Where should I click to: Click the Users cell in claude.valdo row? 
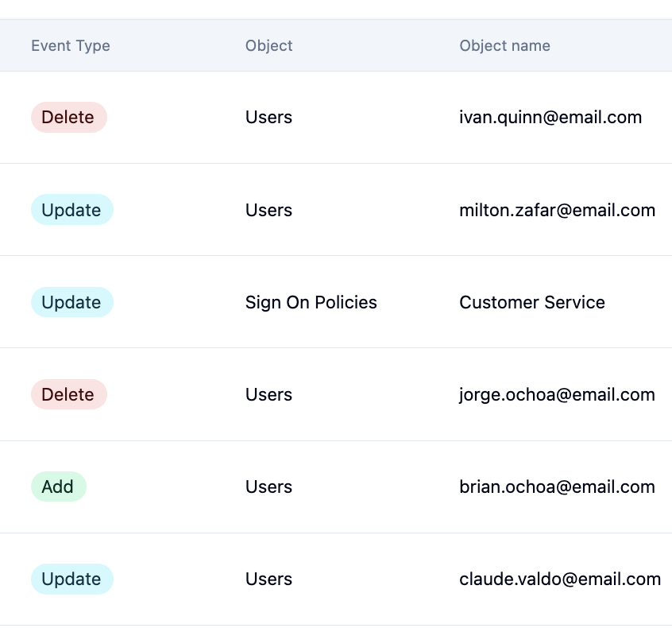point(268,579)
